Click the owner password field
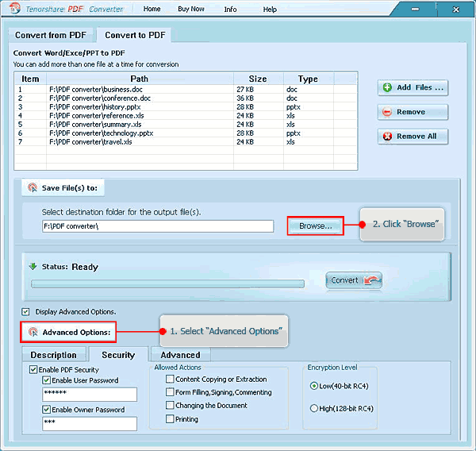Image resolution: width=476 pixels, height=451 pixels. click(x=90, y=424)
